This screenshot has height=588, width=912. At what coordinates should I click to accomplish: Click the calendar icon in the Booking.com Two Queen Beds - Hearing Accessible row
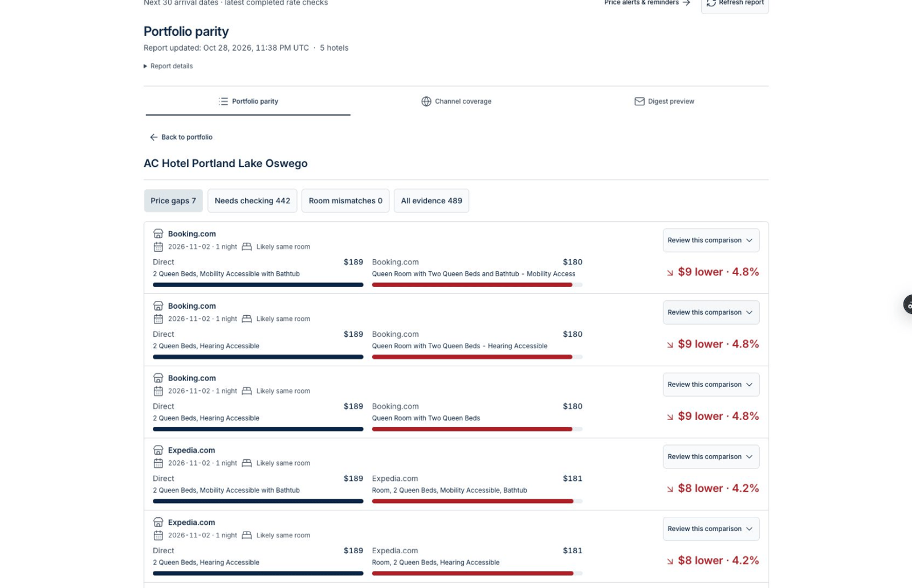point(158,319)
